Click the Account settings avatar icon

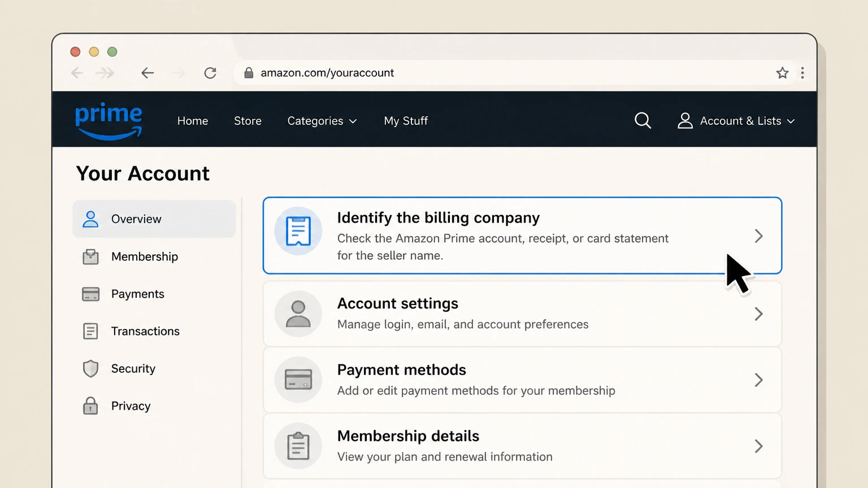tap(298, 314)
